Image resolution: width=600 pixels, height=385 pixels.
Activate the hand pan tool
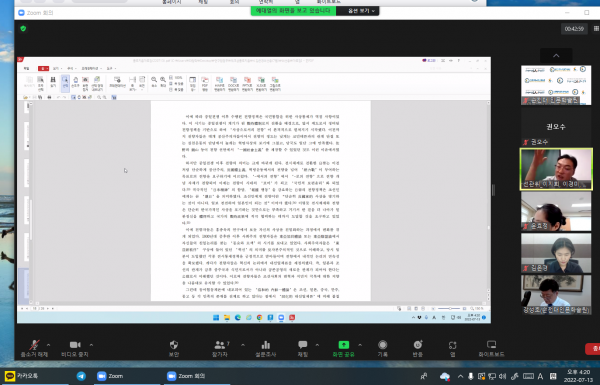click(x=75, y=83)
